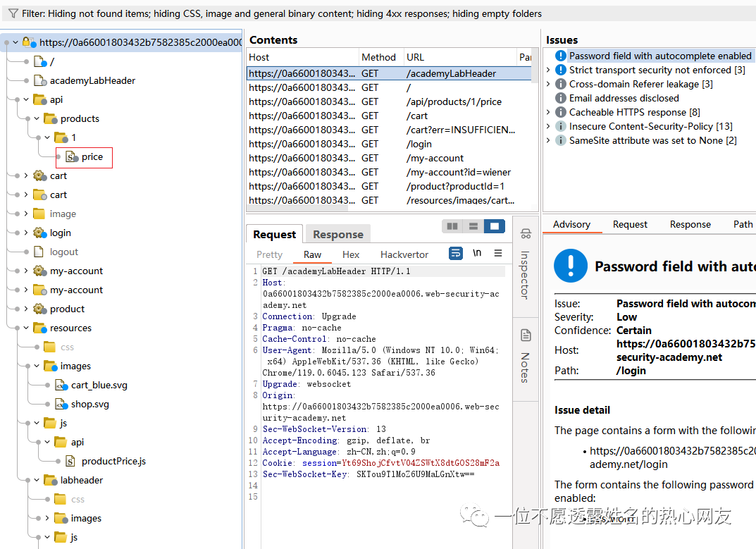
Task: Collapse the root site tree node
Action: 16,42
